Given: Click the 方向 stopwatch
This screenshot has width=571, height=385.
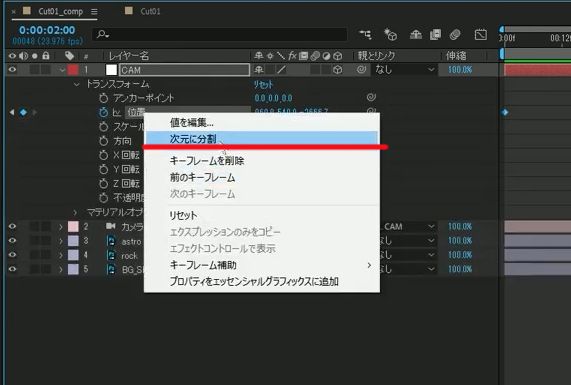Looking at the screenshot, I should [104, 141].
